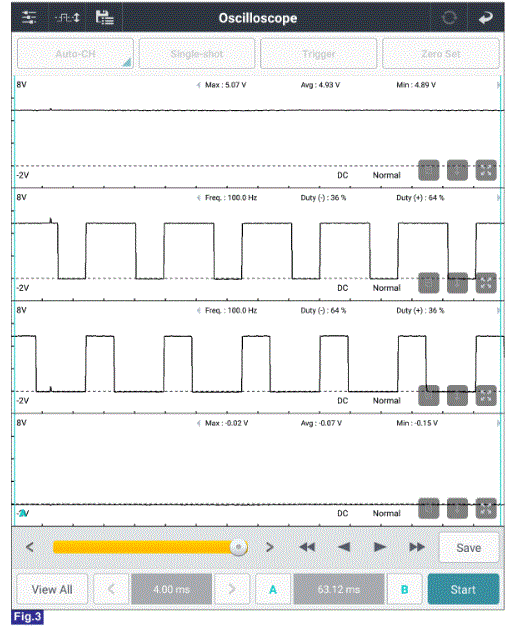
Task: Click the Save button
Action: click(469, 548)
